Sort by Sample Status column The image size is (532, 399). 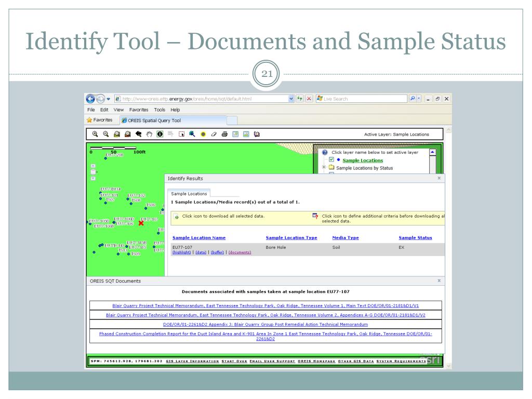tap(415, 238)
